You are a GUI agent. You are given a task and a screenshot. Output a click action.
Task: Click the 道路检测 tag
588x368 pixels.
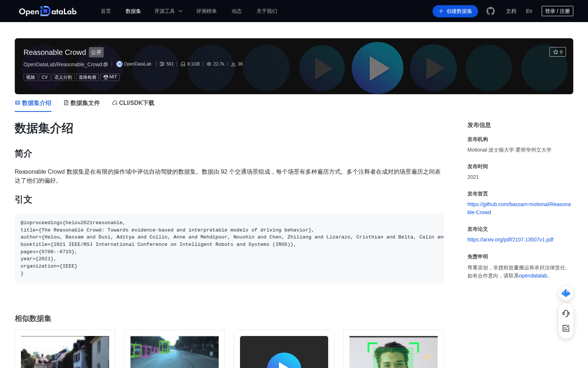point(87,77)
